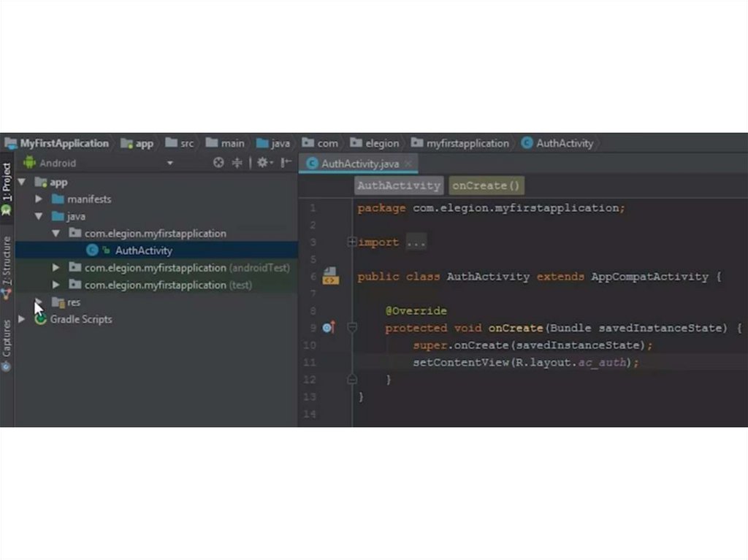Image resolution: width=748 pixels, height=560 pixels.
Task: Expand the manifests folder
Action: (39, 199)
